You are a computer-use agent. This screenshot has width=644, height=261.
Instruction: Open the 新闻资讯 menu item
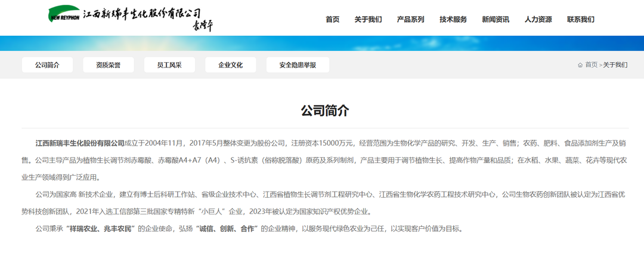496,19
